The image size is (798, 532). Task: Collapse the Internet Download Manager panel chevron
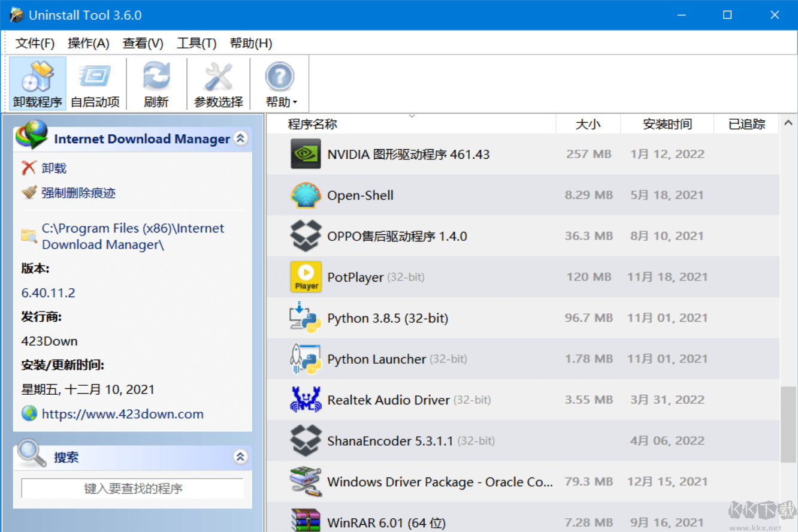tap(241, 138)
